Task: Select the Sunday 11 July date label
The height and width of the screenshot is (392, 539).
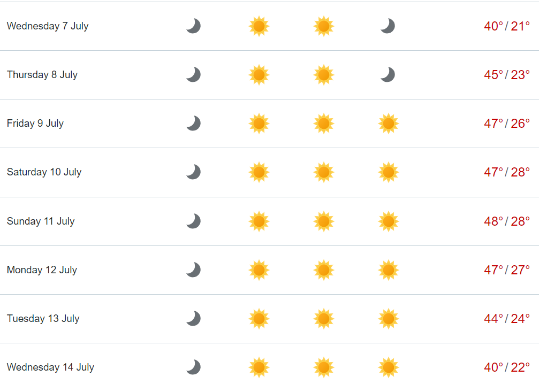Action: [41, 221]
